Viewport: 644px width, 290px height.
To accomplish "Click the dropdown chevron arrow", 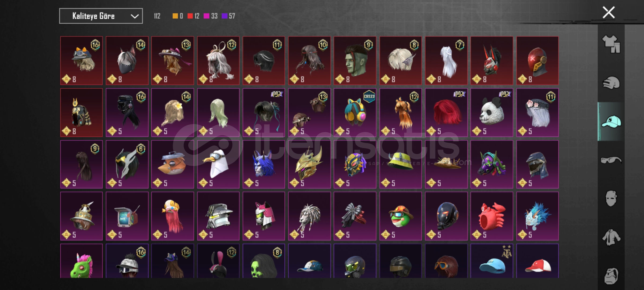I will point(134,16).
